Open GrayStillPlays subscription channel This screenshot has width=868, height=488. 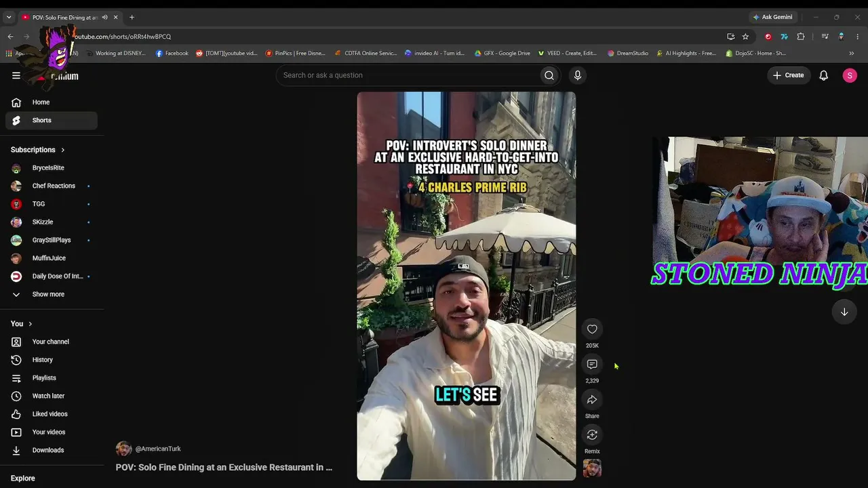52,240
